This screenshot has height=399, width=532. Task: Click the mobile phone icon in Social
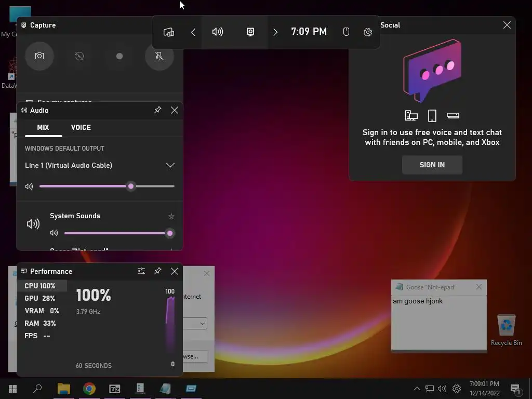pyautogui.click(x=432, y=116)
